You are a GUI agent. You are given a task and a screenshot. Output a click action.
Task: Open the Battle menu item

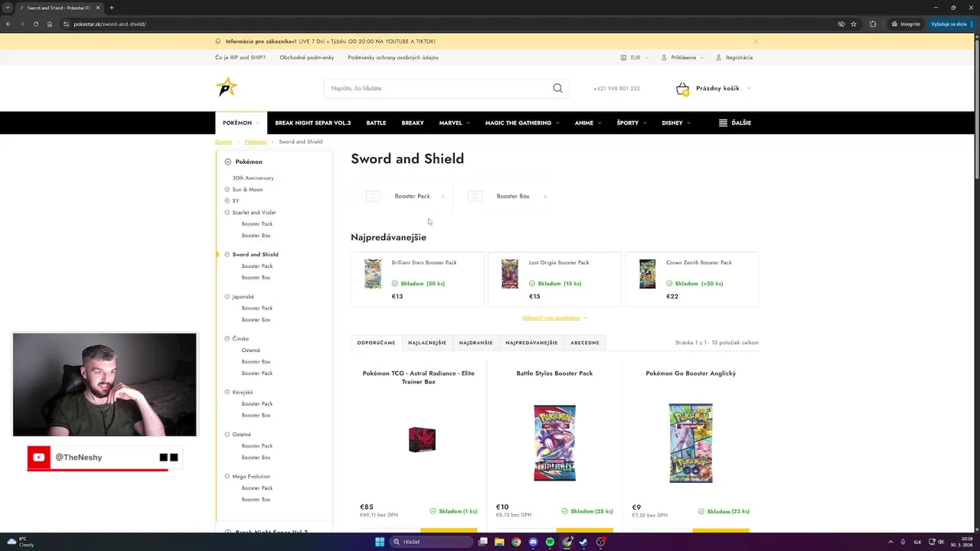pyautogui.click(x=376, y=122)
